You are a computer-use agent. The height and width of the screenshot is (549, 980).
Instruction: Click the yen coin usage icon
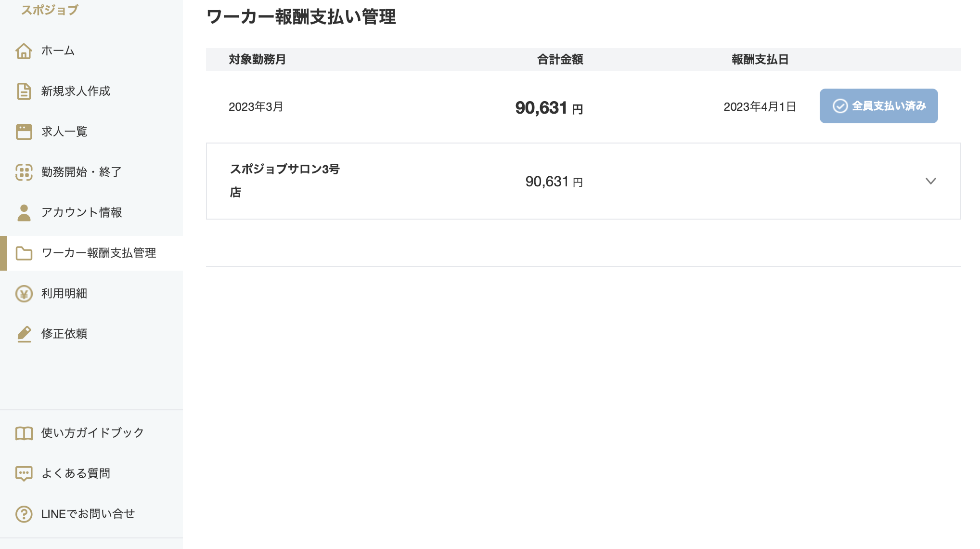pos(24,293)
